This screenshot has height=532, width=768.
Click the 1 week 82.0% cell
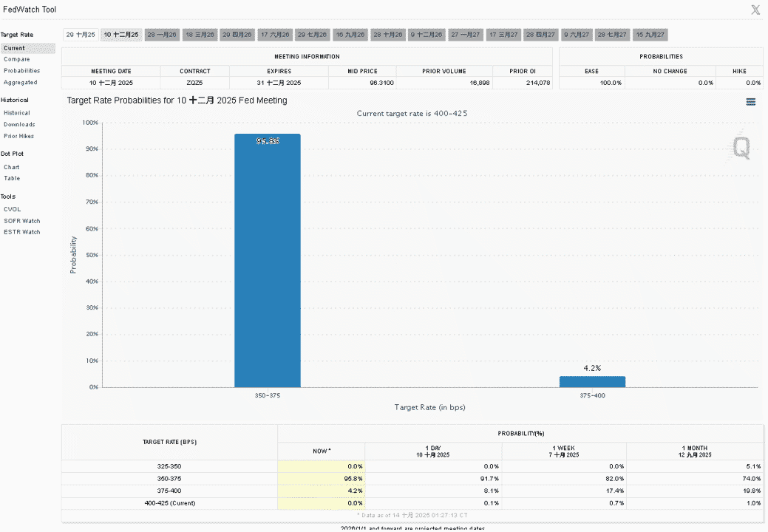(564, 479)
